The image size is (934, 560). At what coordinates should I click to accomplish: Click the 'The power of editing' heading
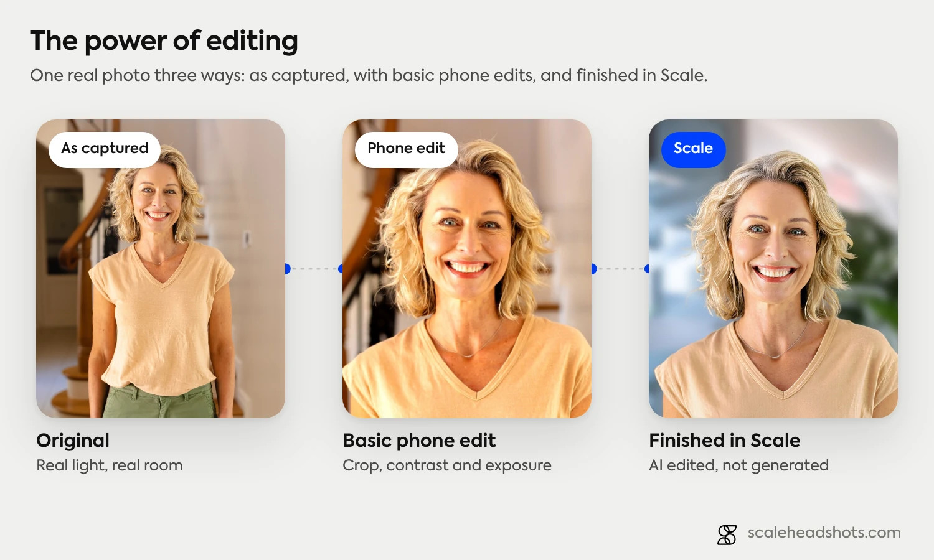click(x=164, y=41)
